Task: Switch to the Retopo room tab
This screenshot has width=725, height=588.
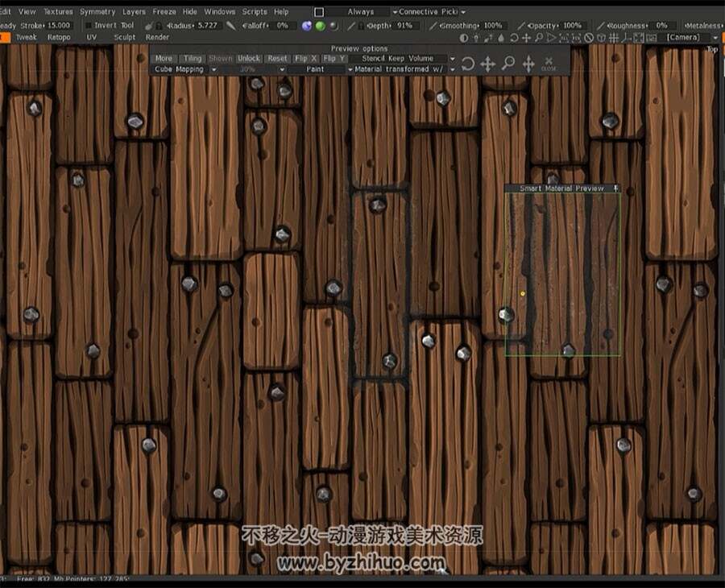Action: click(59, 37)
